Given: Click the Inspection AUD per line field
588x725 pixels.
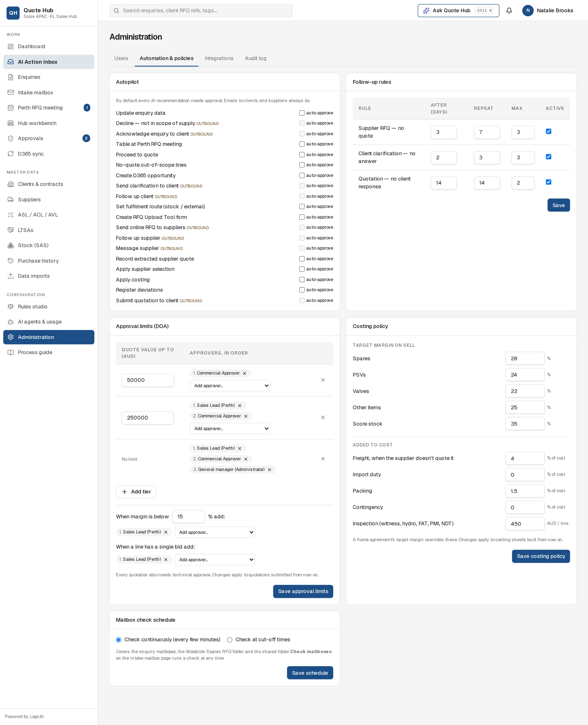Looking at the screenshot, I should tap(525, 524).
